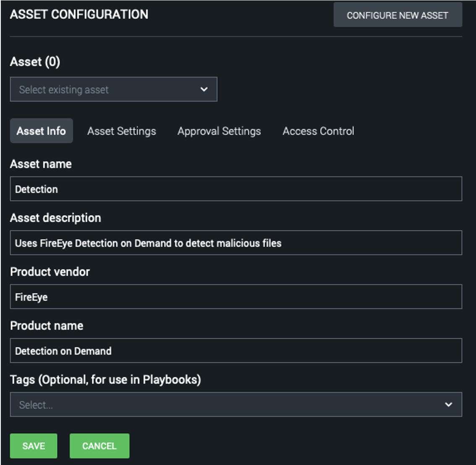Click the Asset description label text
The height and width of the screenshot is (465, 476).
[x=55, y=218]
